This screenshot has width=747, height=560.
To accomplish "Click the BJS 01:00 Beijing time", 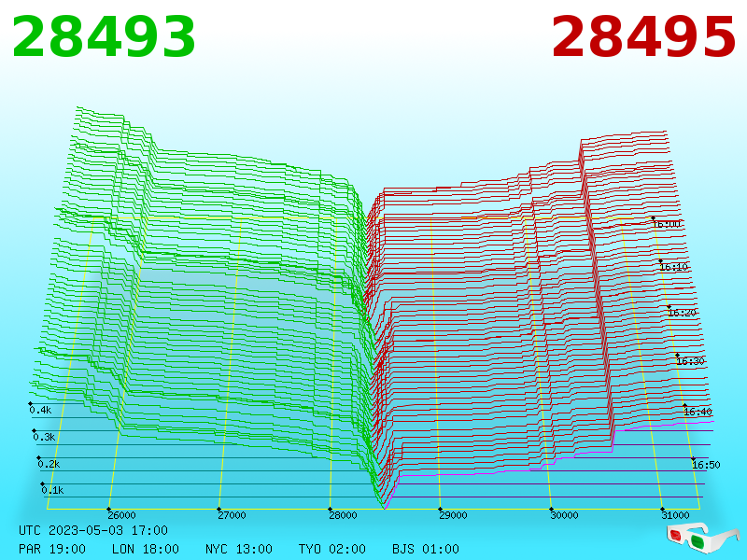I will 426,549.
